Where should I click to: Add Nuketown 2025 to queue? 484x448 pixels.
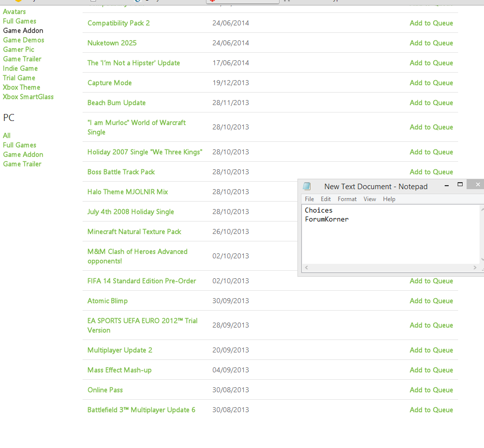click(431, 43)
